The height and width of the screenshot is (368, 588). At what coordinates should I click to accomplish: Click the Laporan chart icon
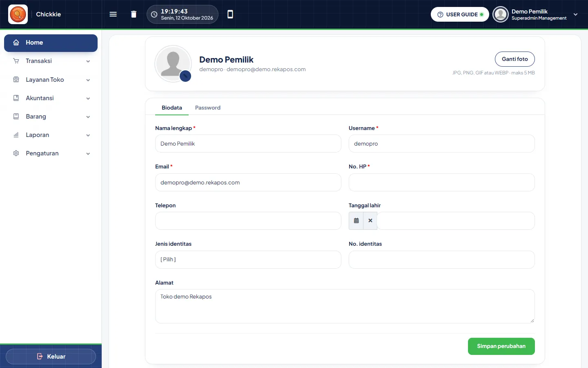tap(16, 135)
